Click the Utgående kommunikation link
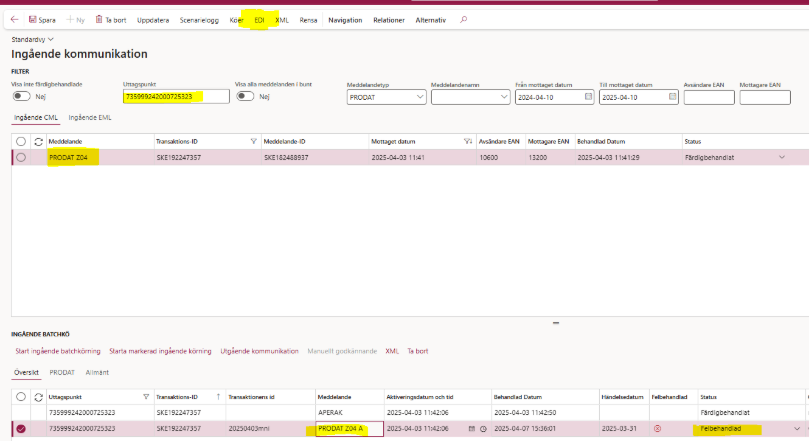This screenshot has height=441, width=810. click(x=259, y=351)
